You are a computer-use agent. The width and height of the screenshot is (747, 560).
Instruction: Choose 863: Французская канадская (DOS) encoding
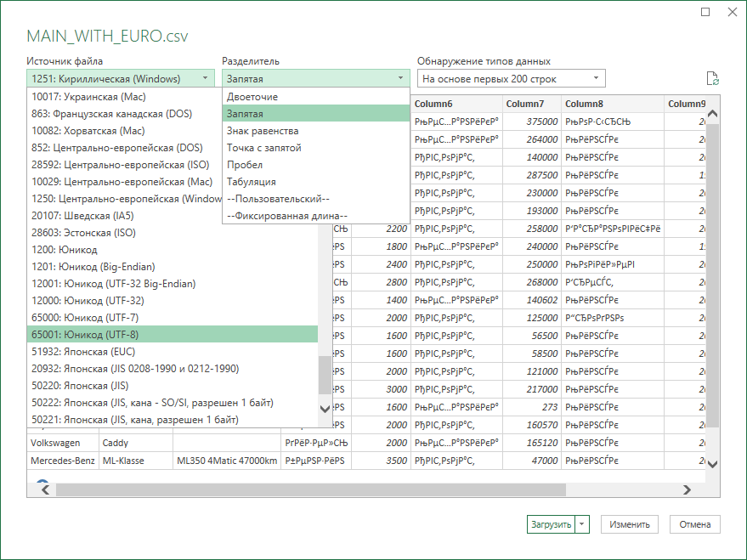pyautogui.click(x=125, y=114)
